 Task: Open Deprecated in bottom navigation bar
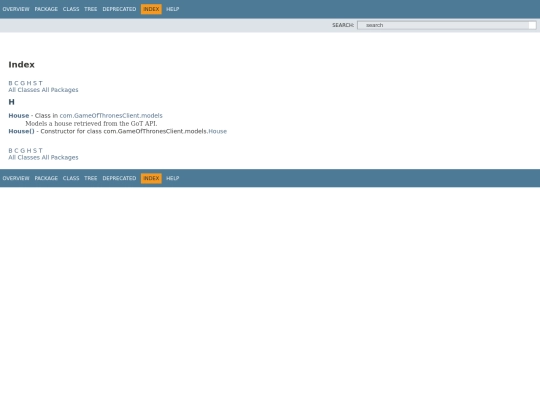tap(119, 178)
